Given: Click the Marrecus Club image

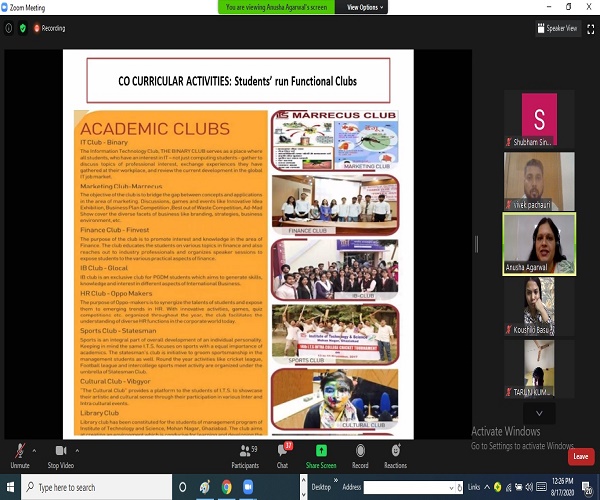Looking at the screenshot, I should [335, 140].
